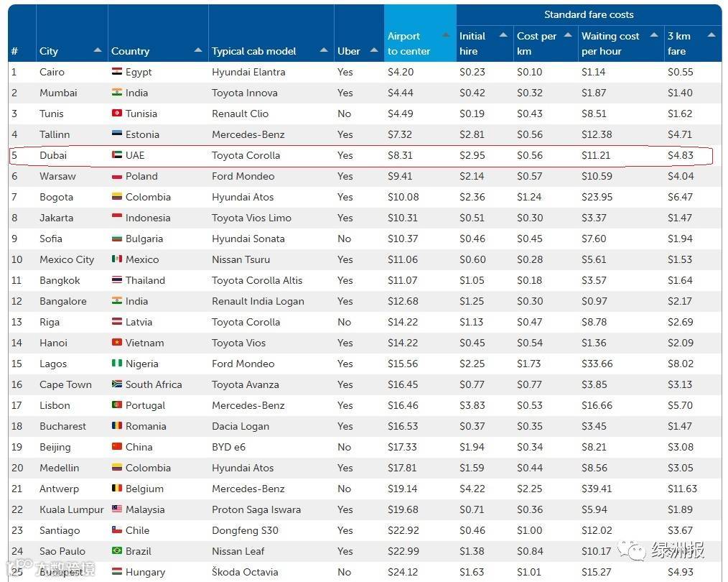Click the Tunisia flag icon

coord(117,114)
